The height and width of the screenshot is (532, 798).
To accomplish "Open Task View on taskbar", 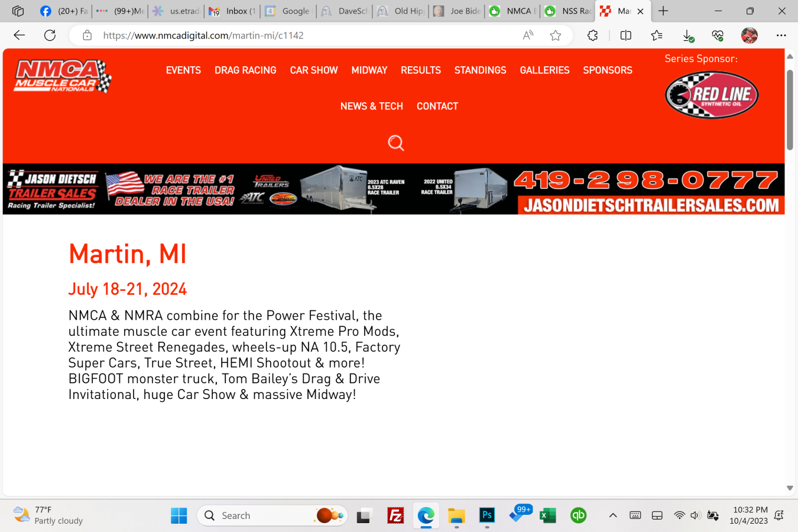I will [365, 516].
